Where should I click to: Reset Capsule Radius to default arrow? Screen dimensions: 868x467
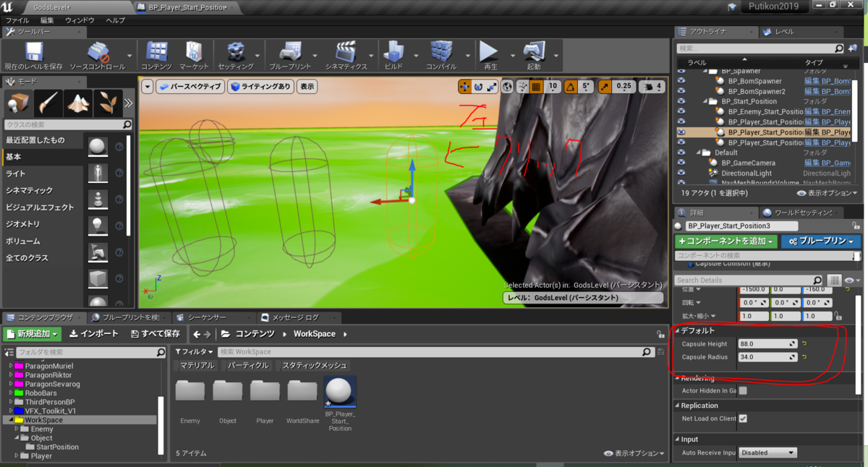point(804,356)
